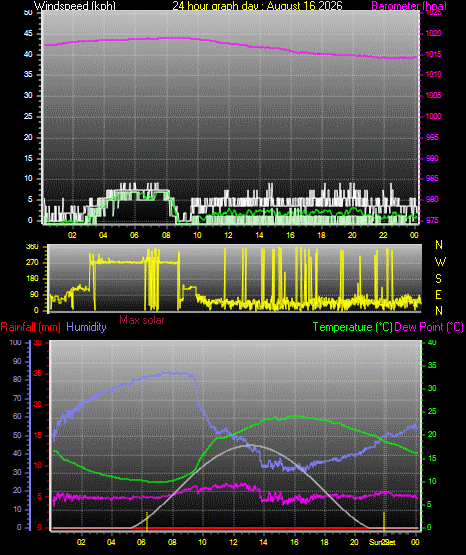Click the 180 wind direction axis value
Screen dimensions: 466x555
click(x=32, y=279)
